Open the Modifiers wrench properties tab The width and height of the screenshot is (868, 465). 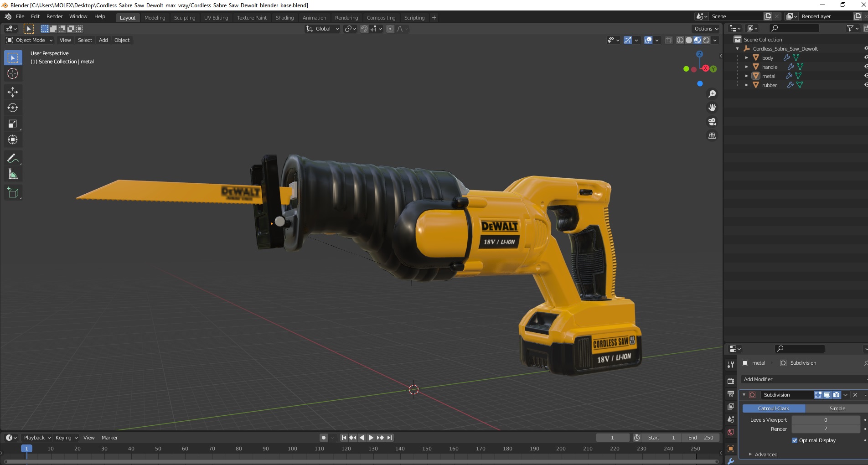(x=731, y=461)
